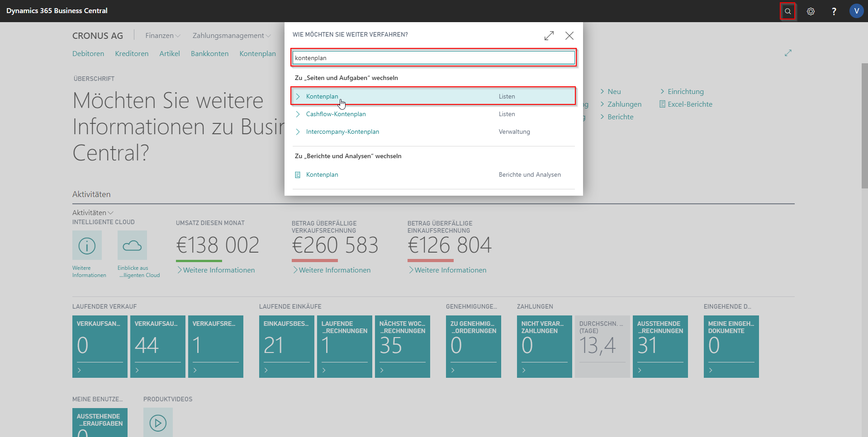Open the Durchschn. (Tage) tile showing 13,4
The image size is (868, 437).
[602, 347]
